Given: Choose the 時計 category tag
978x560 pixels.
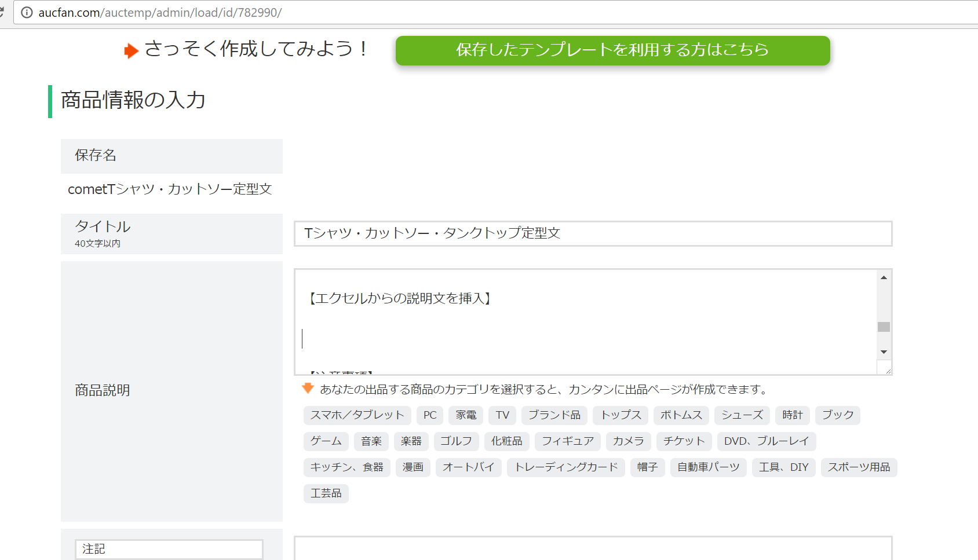Looking at the screenshot, I should pyautogui.click(x=793, y=415).
